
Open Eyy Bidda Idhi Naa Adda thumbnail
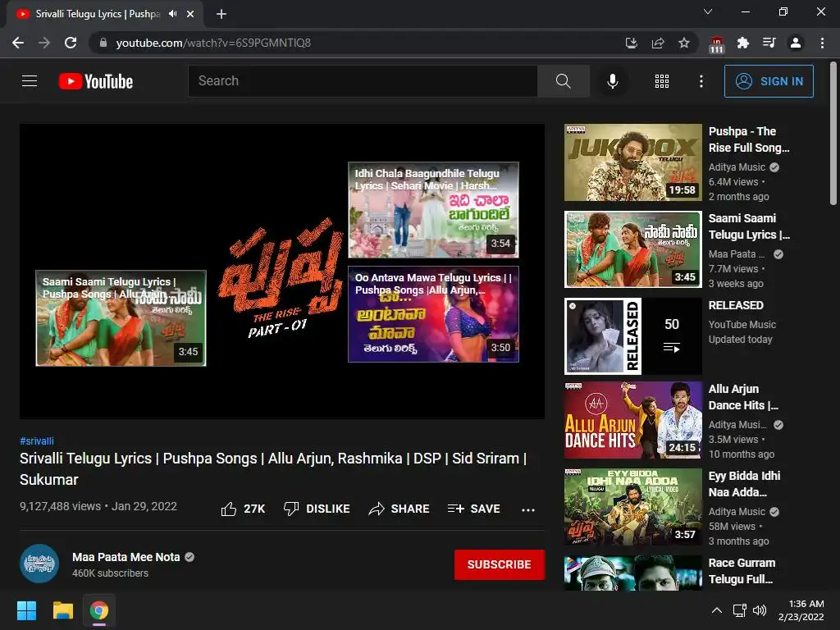click(x=633, y=507)
